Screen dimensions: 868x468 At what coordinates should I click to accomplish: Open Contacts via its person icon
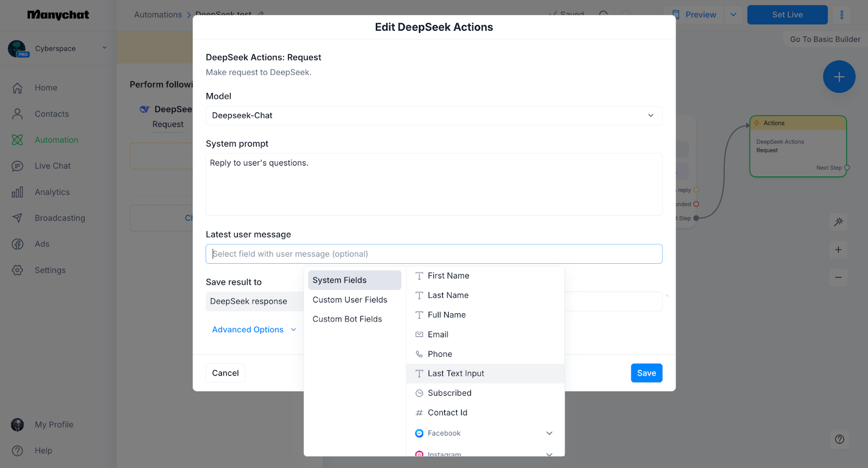point(17,114)
